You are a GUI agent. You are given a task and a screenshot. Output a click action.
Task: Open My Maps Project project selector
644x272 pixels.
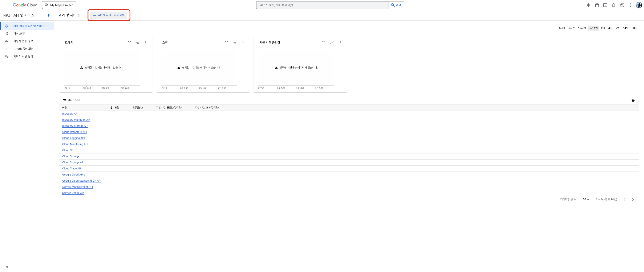pyautogui.click(x=59, y=5)
